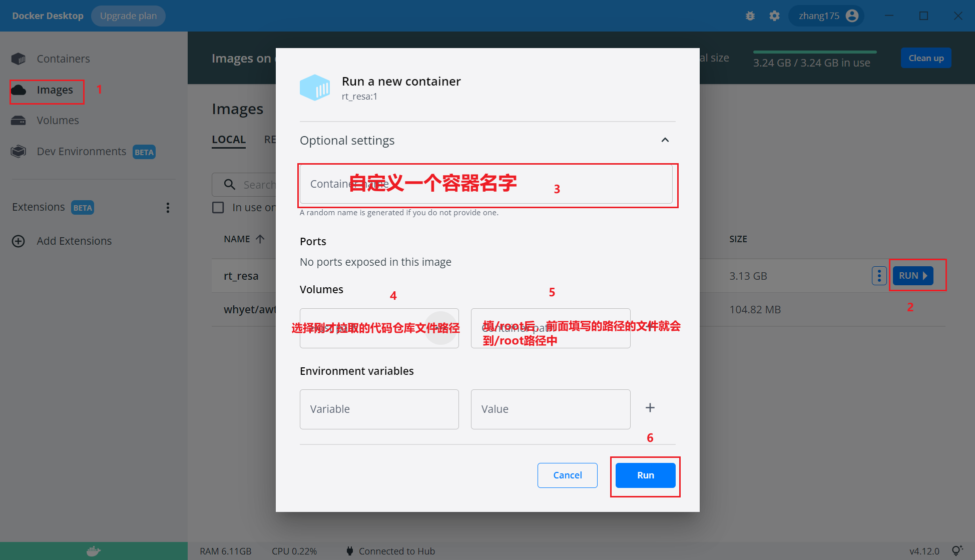
Task: Open the zhang175 account menu
Action: (x=826, y=16)
